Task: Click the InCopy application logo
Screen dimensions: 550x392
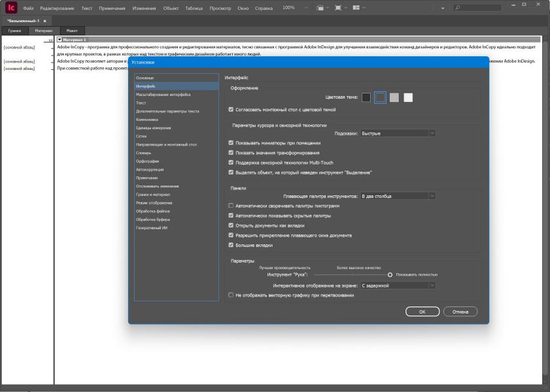Action: (x=11, y=7)
